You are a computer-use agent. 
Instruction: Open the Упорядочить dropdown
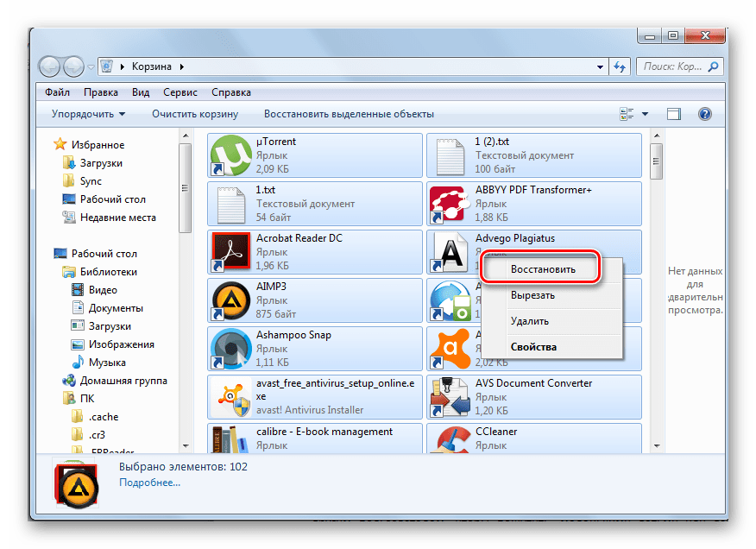88,114
